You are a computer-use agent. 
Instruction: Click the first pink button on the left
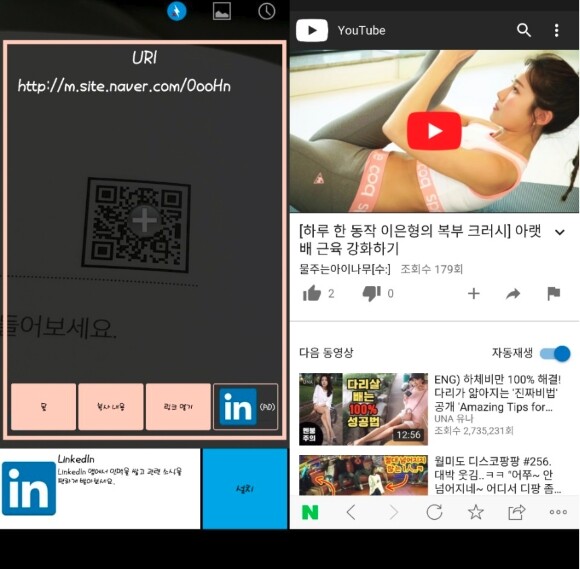[x=44, y=407]
